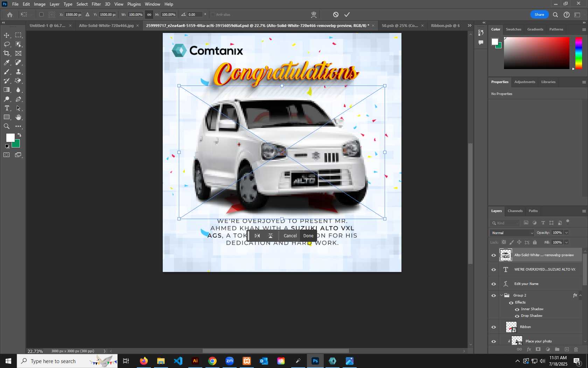Viewport: 588px width, 368px height.
Task: Switch to warp mode in options bar
Action: (x=314, y=15)
